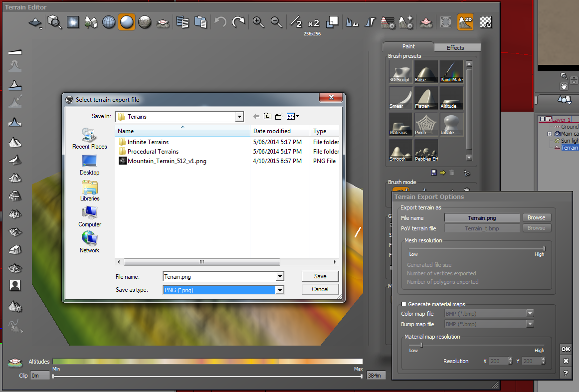Viewport: 579px width, 392px height.
Task: Select the globe wireframe display icon
Action: click(x=109, y=22)
